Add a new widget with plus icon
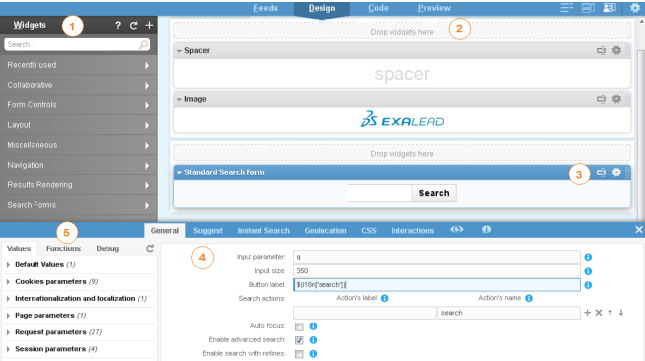The image size is (645, 361). pos(149,25)
